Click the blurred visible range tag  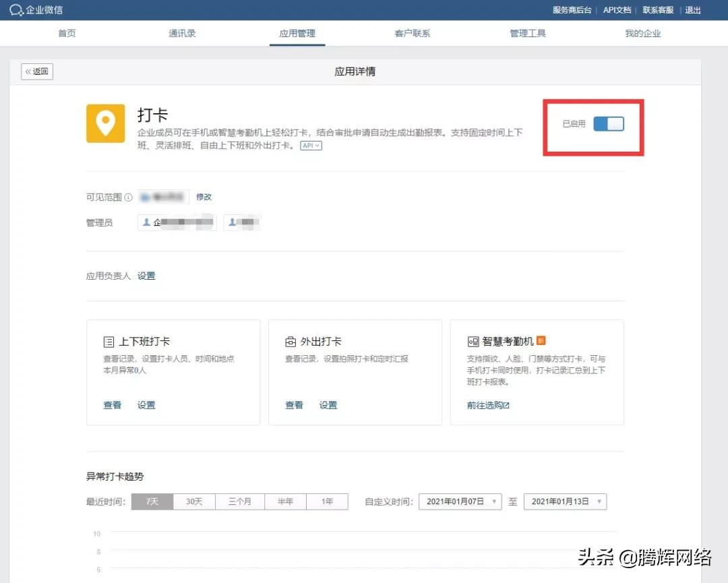(163, 197)
